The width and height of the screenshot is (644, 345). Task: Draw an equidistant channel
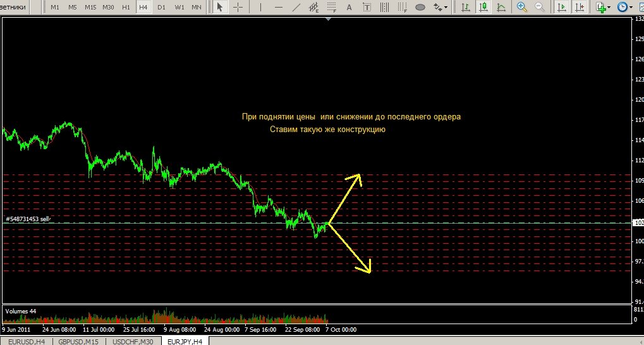314,7
